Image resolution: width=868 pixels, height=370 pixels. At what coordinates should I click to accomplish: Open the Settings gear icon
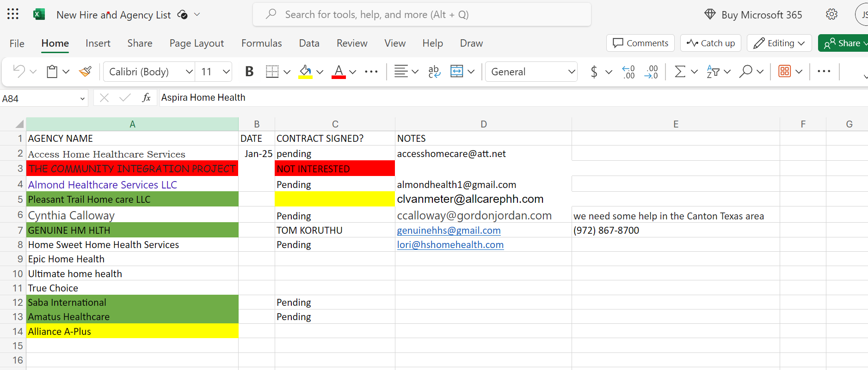(x=831, y=14)
